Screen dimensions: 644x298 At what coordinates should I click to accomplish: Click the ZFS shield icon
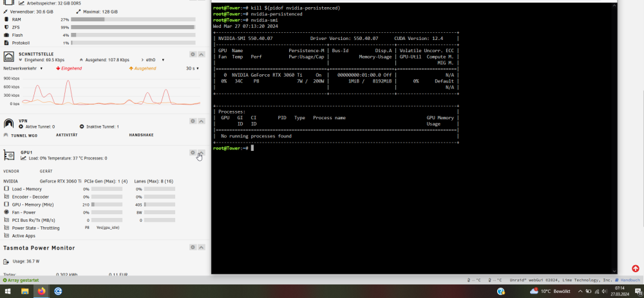[x=6, y=27]
